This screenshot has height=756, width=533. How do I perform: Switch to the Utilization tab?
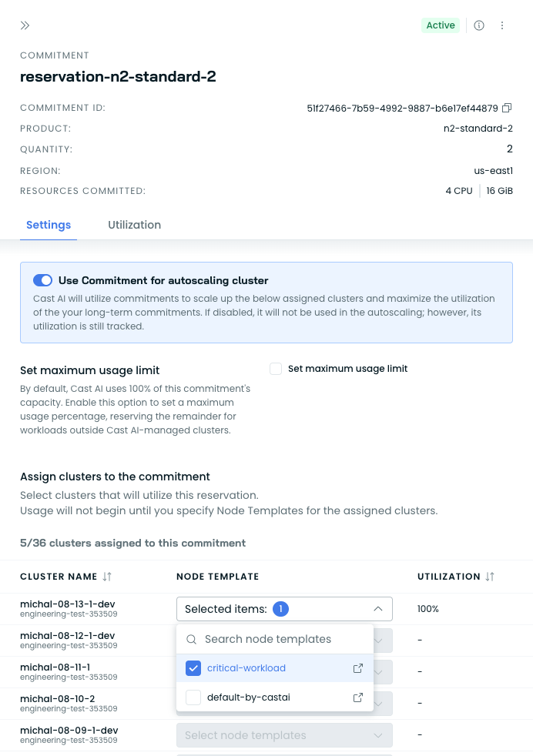tap(135, 225)
